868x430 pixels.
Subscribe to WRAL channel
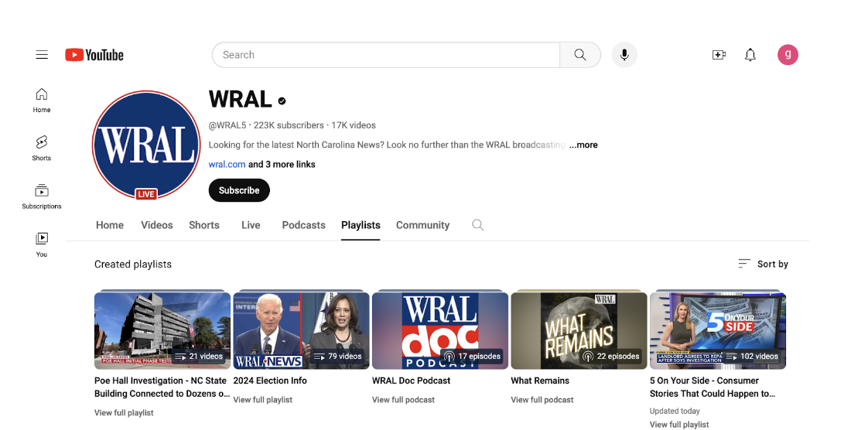239,190
